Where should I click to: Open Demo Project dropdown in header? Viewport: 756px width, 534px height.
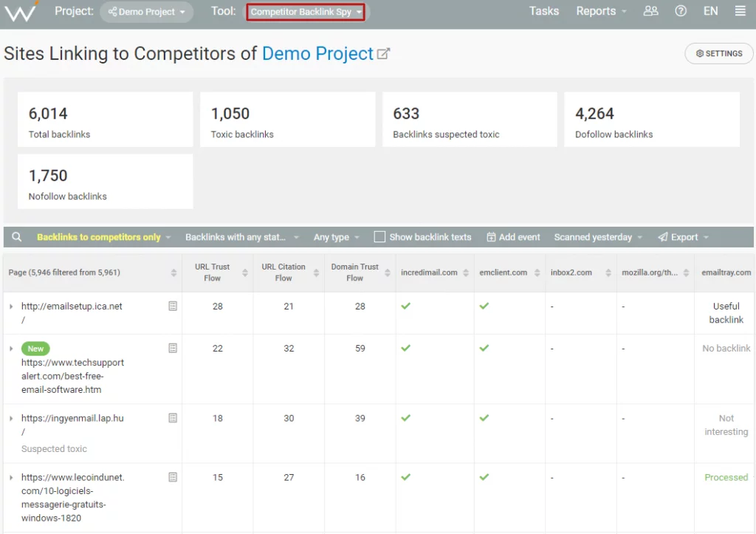147,12
